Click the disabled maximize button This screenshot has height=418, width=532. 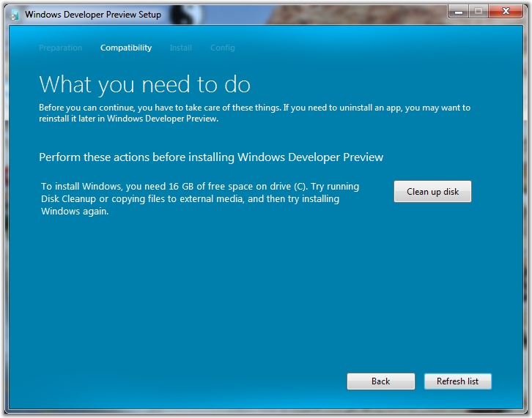click(x=479, y=12)
